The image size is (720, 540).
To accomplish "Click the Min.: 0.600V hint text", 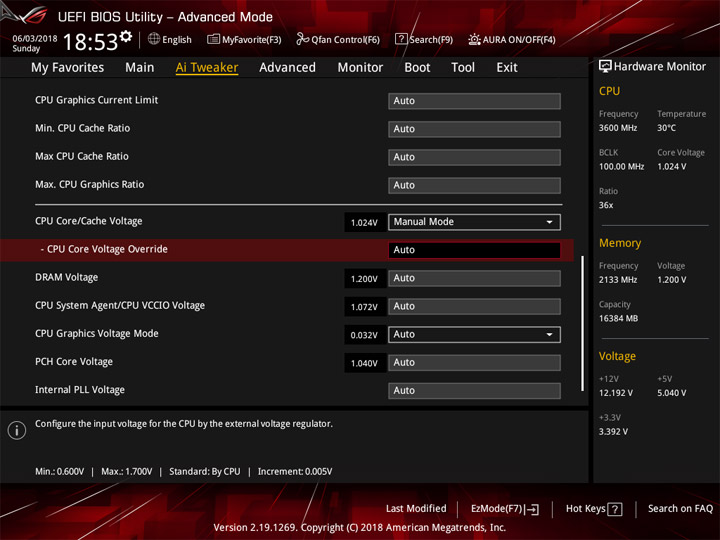I will (x=60, y=472).
